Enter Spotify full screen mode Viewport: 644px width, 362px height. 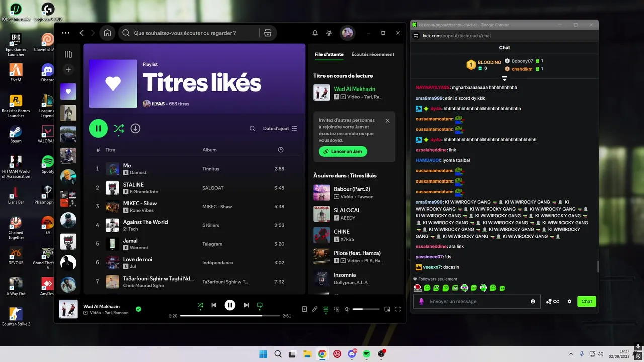[398, 309]
